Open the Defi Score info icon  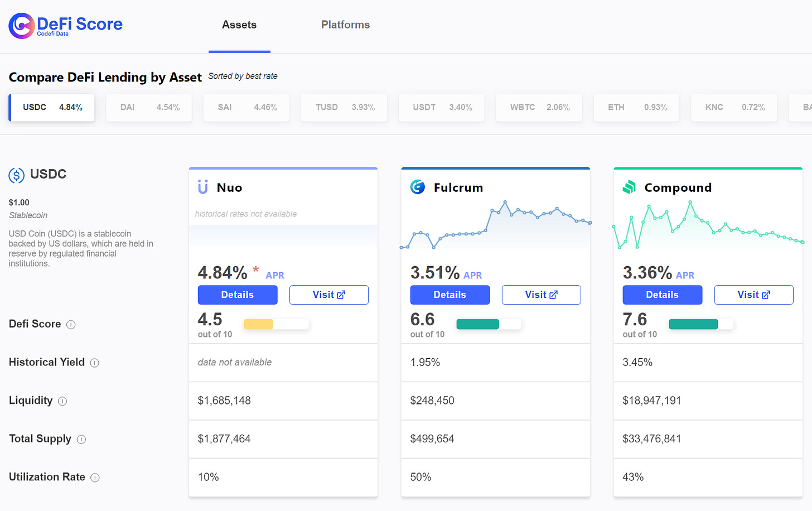[x=71, y=325]
